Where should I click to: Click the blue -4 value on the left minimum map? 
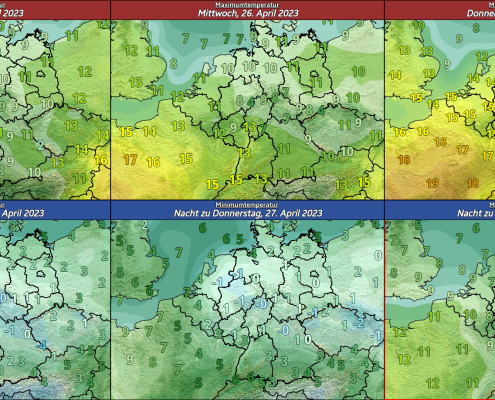(41, 345)
